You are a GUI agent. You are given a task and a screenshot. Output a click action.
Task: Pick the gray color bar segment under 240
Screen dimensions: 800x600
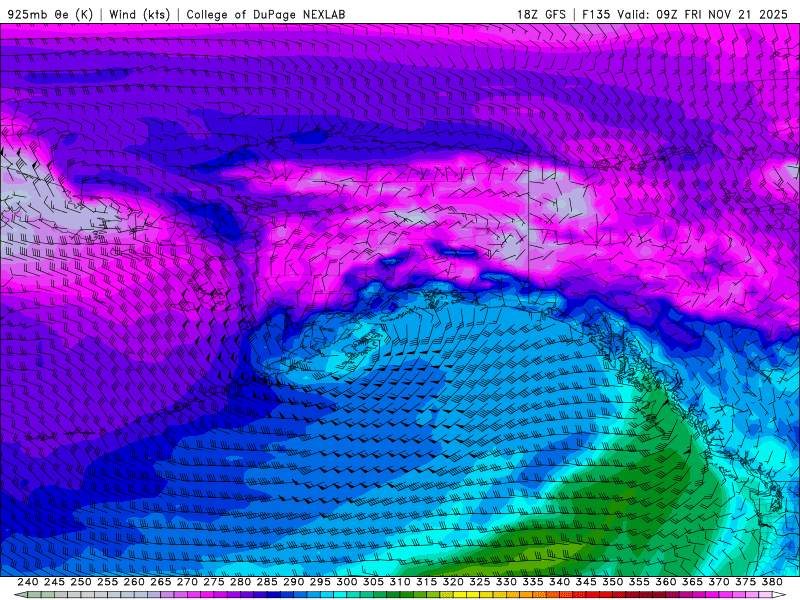(x=34, y=595)
